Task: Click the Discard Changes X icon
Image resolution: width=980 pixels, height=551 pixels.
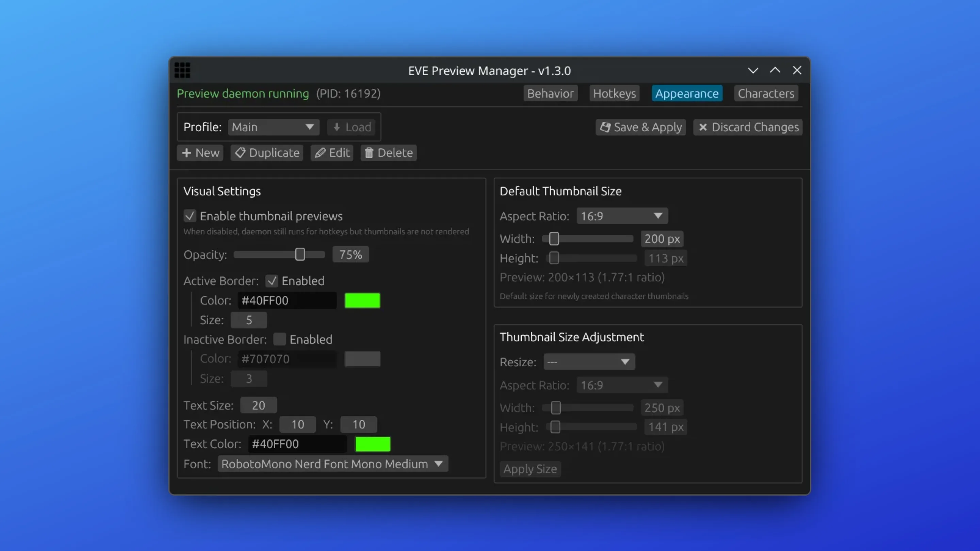Action: coord(704,127)
